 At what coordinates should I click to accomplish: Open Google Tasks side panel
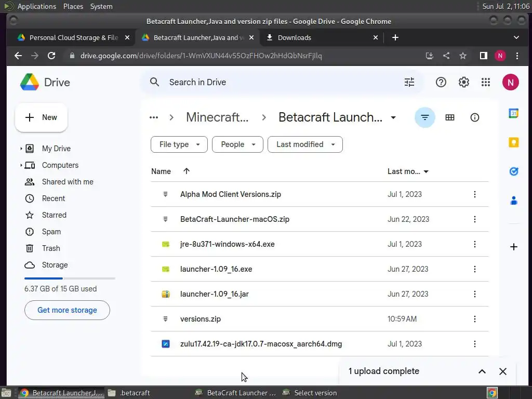click(513, 171)
